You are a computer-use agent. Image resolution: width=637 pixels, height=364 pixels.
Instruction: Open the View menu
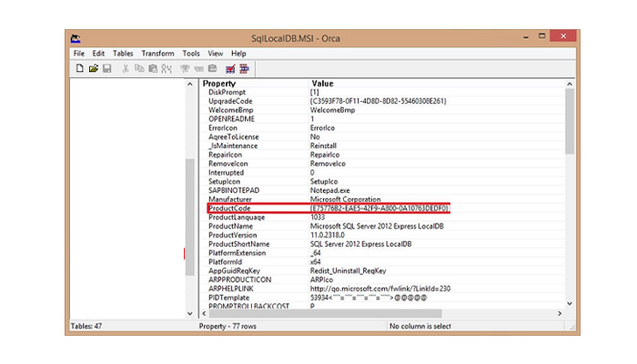click(x=216, y=53)
